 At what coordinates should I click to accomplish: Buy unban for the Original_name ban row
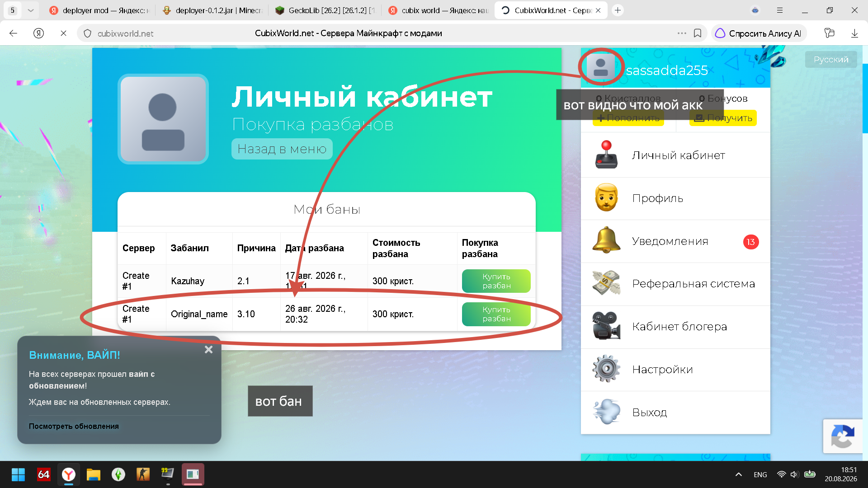click(x=496, y=314)
